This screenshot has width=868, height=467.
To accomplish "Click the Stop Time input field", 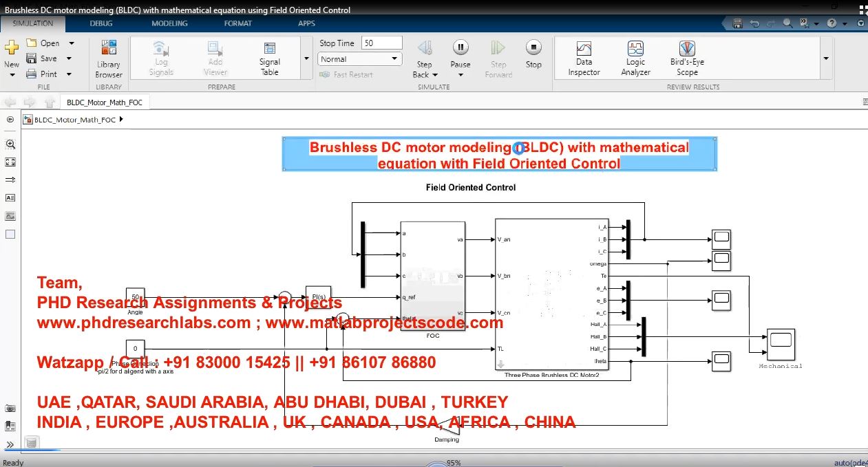I will pyautogui.click(x=381, y=43).
